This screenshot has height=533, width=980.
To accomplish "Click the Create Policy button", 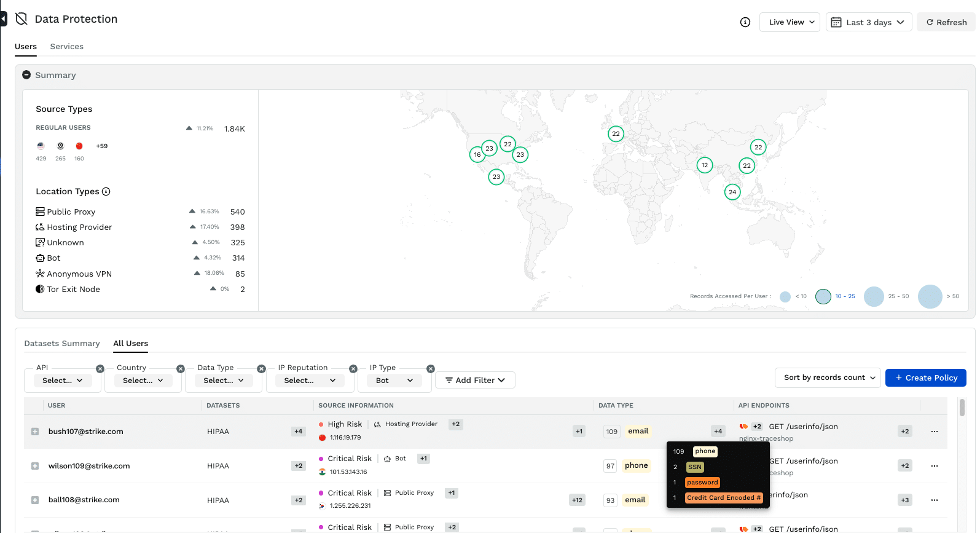I will pos(925,377).
